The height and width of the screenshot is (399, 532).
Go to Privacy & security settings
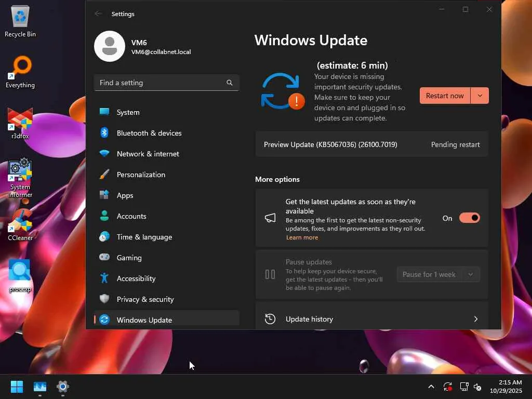(167, 299)
